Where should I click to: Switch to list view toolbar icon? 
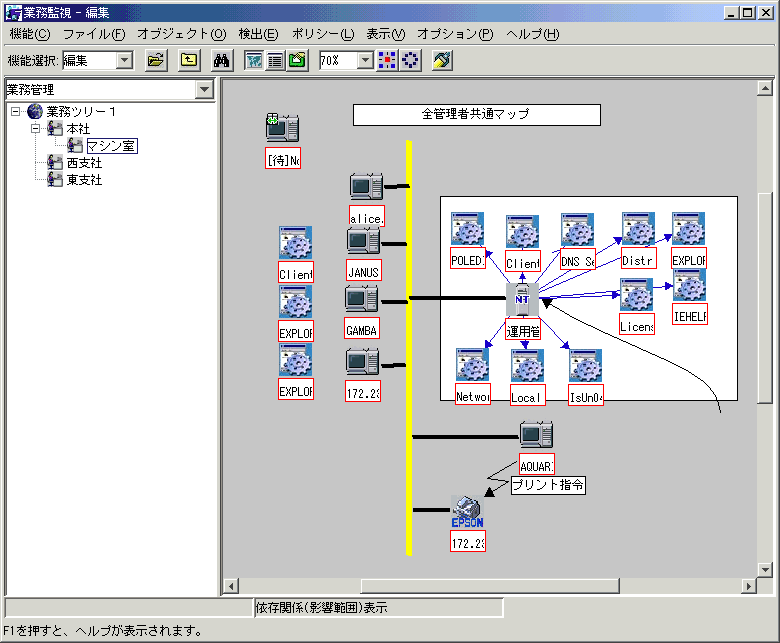pos(275,61)
